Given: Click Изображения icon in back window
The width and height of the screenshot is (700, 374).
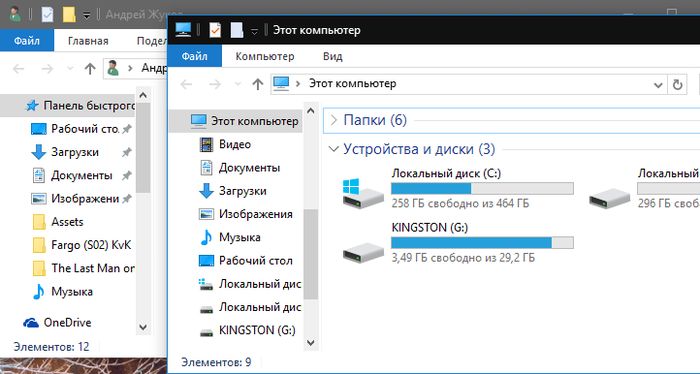Looking at the screenshot, I should (39, 199).
